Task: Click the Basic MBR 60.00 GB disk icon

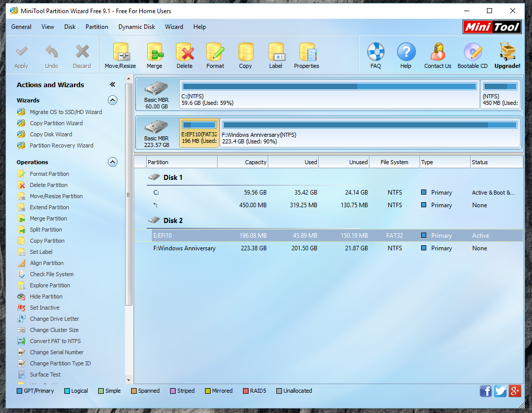Action: [156, 88]
